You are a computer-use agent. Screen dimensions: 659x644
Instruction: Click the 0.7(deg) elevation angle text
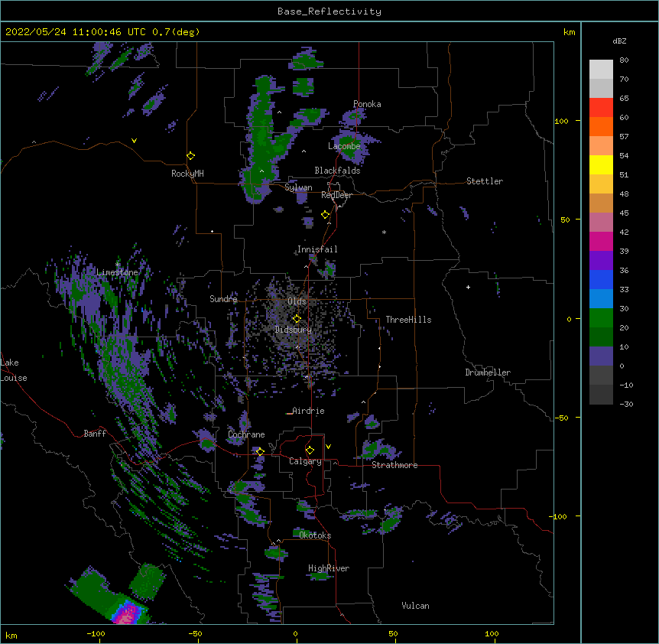coord(176,32)
